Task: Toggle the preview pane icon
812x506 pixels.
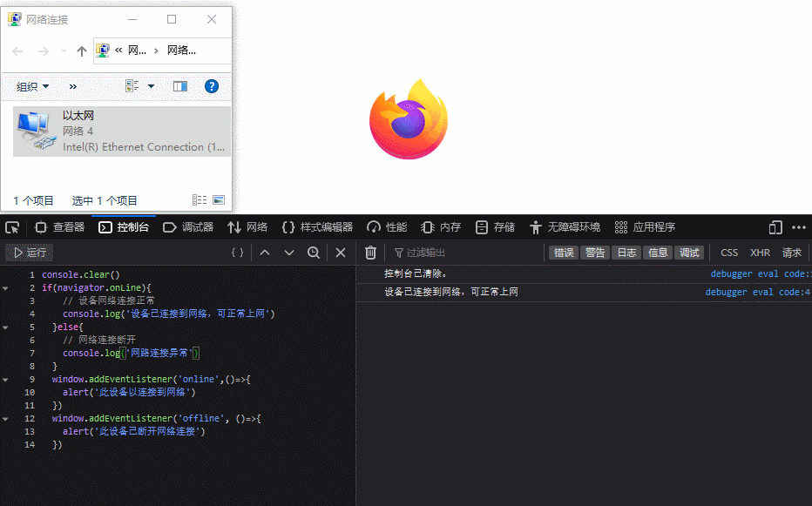Action: coord(180,86)
